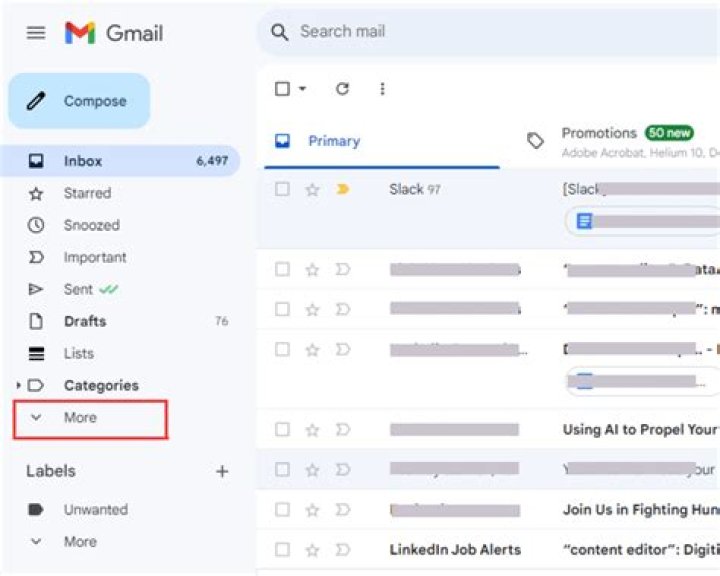
Task: Star the LinkedIn Job Alerts email
Action: tap(312, 549)
